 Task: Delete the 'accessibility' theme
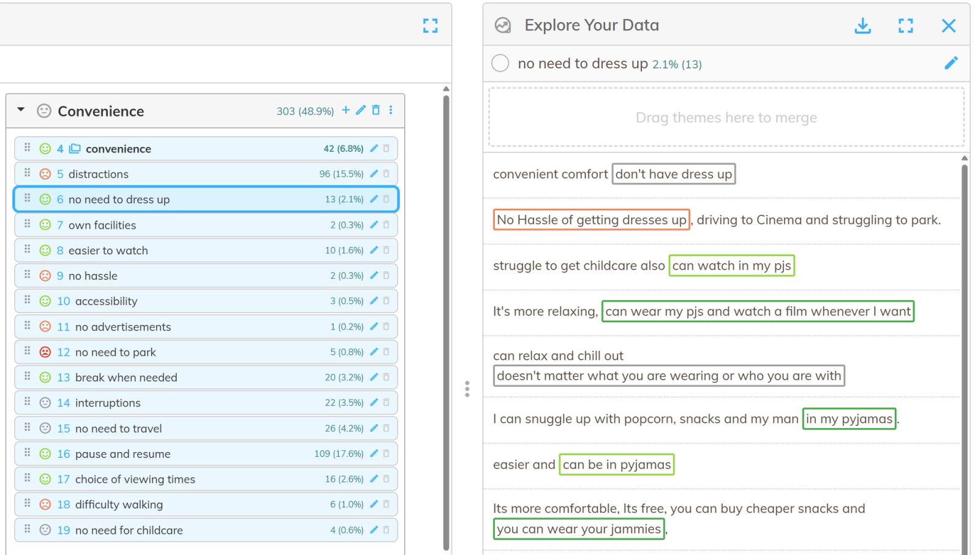coord(386,301)
